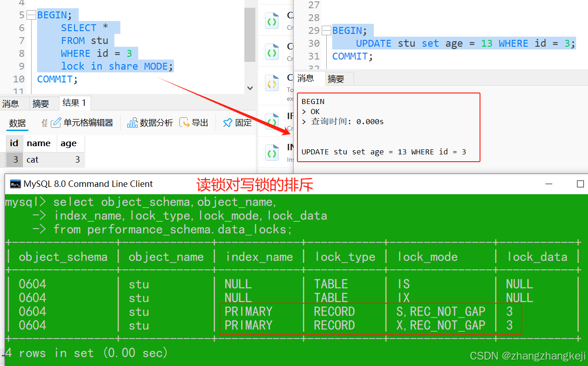The width and height of the screenshot is (588, 366).
Task: Click line number 8 in left editor gutter
Action: tap(22, 54)
